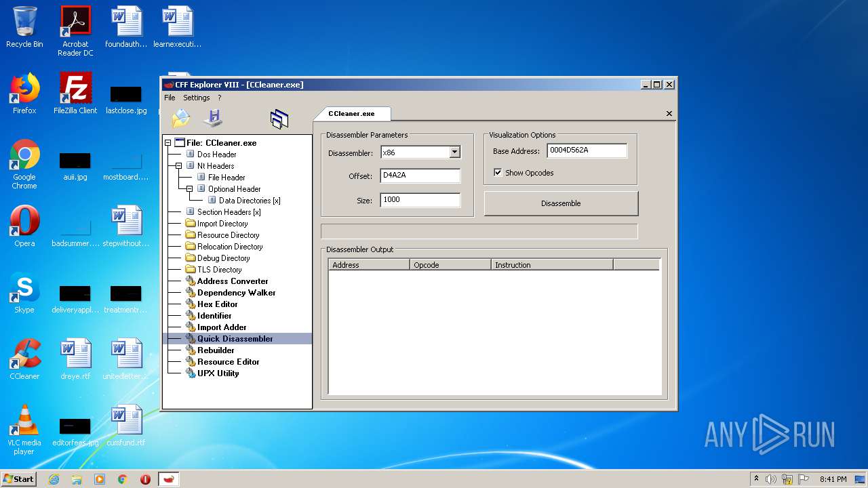Open the Settings menu
The height and width of the screenshot is (488, 868).
[x=197, y=98]
